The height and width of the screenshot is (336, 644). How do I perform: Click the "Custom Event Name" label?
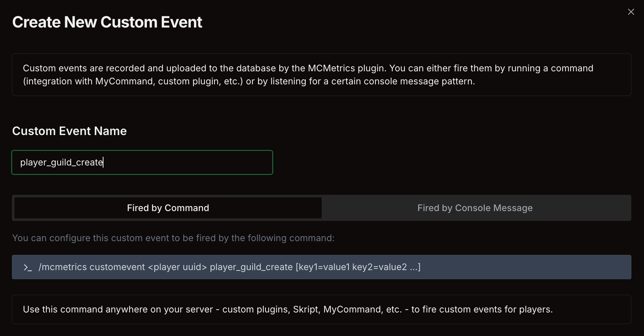[x=69, y=131]
